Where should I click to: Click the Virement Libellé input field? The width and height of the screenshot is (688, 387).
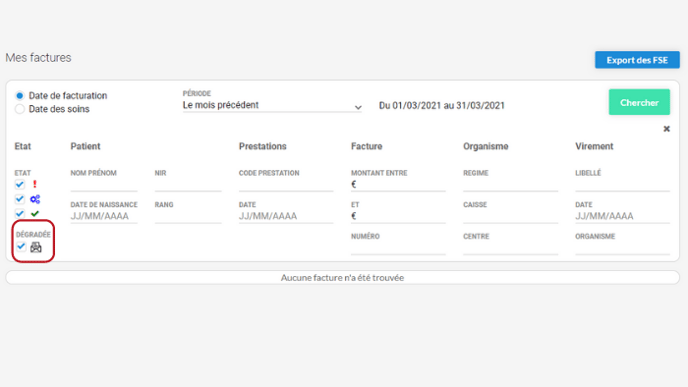click(623, 185)
